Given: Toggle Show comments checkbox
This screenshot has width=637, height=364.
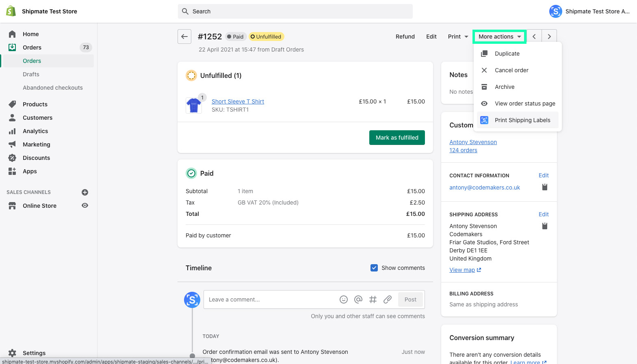Looking at the screenshot, I should coord(374,268).
